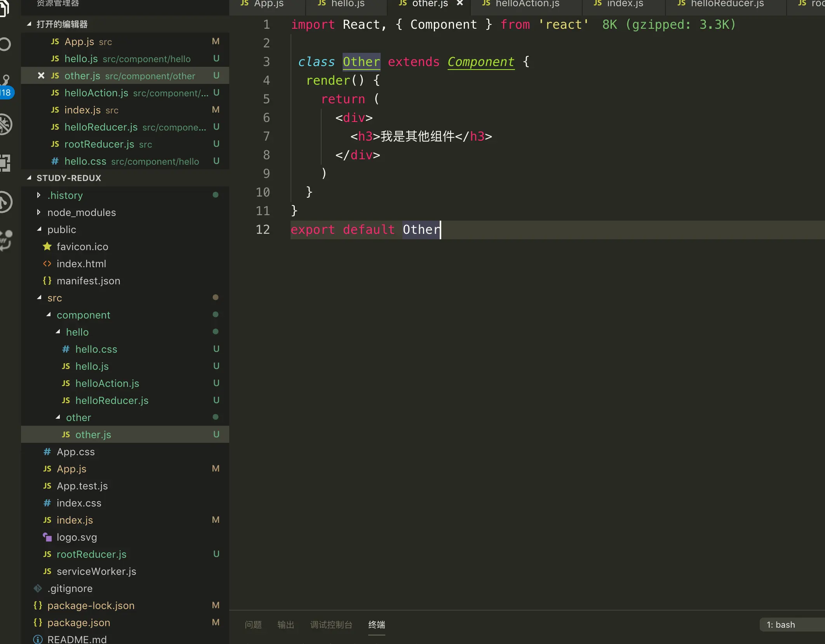Open App.js in the src tree

125,468
